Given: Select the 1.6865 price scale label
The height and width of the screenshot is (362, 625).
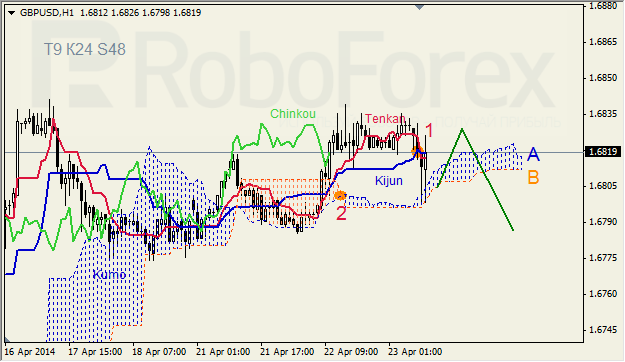Looking at the screenshot, I should coord(603,42).
